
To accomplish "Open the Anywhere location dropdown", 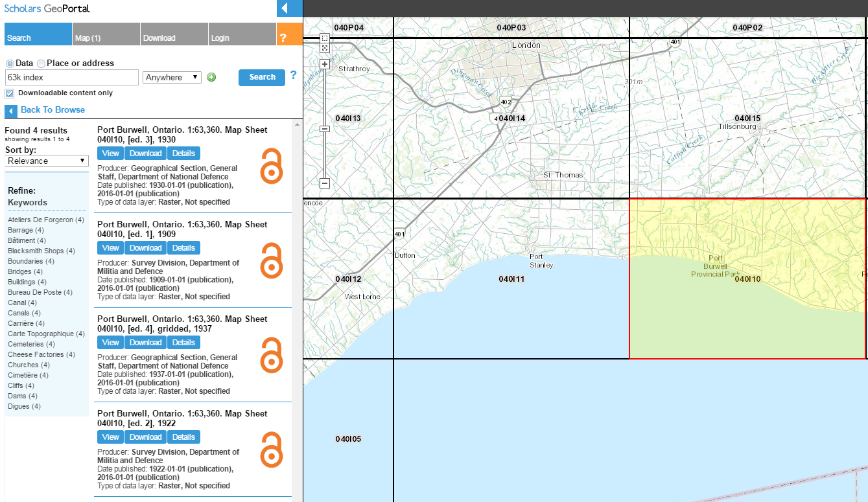I will 172,78.
